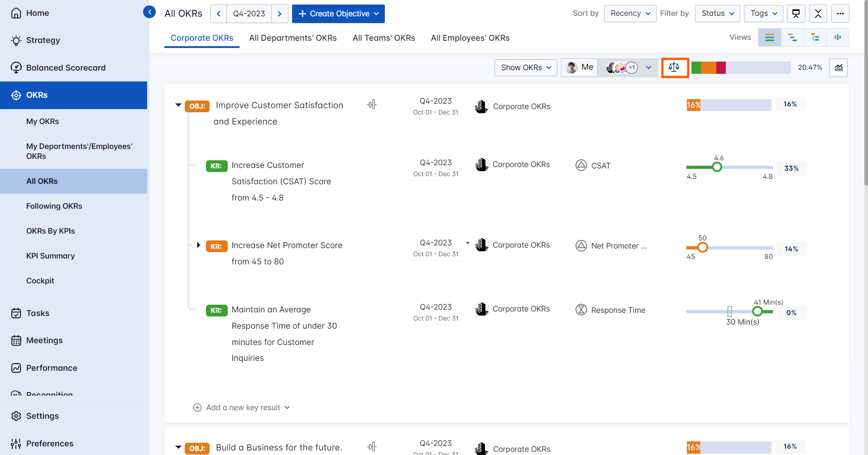Switch to the hierarchy tree view icon
The height and width of the screenshot is (455, 868).
pyautogui.click(x=815, y=38)
